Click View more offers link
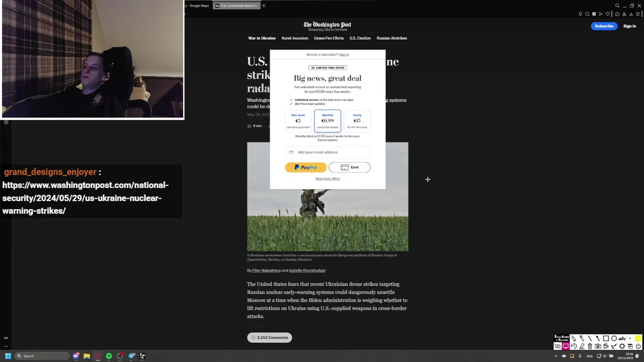Image resolution: width=644 pixels, height=362 pixels. coord(328,178)
